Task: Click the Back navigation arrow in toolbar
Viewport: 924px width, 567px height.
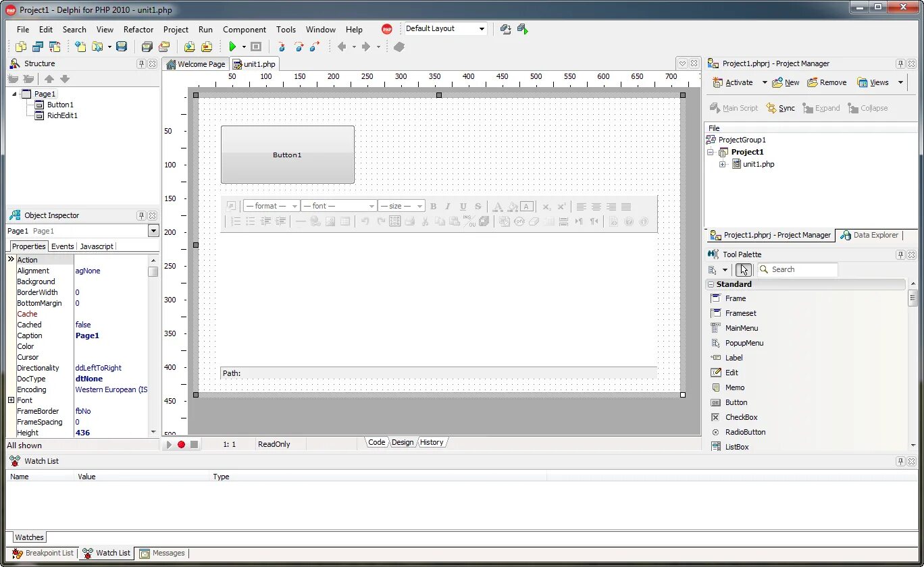Action: click(x=342, y=47)
